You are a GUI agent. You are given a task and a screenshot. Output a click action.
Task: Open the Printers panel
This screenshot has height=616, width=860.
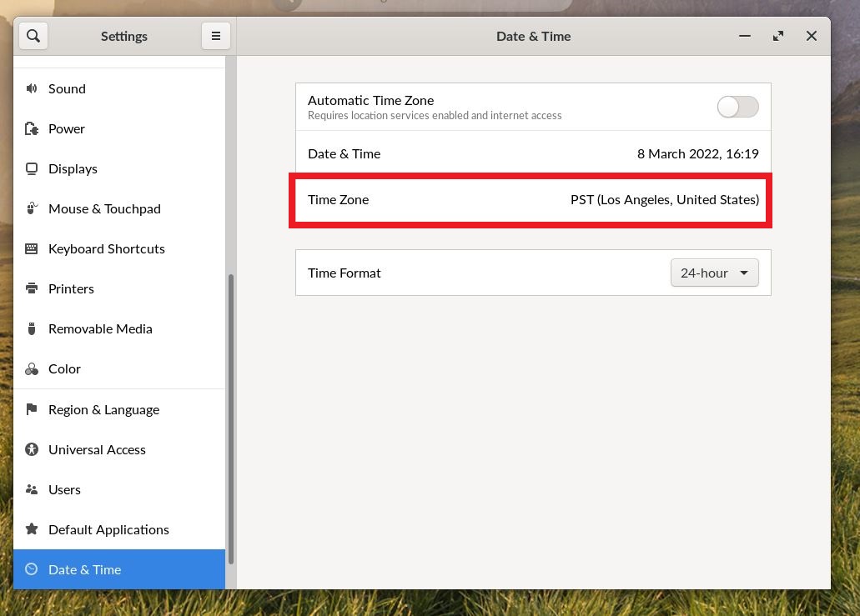[x=119, y=288]
